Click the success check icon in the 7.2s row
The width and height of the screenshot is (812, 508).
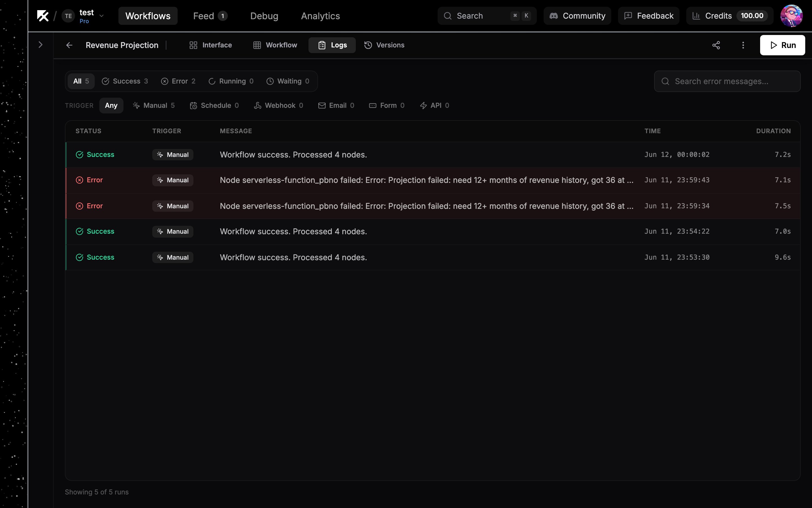coord(80,155)
